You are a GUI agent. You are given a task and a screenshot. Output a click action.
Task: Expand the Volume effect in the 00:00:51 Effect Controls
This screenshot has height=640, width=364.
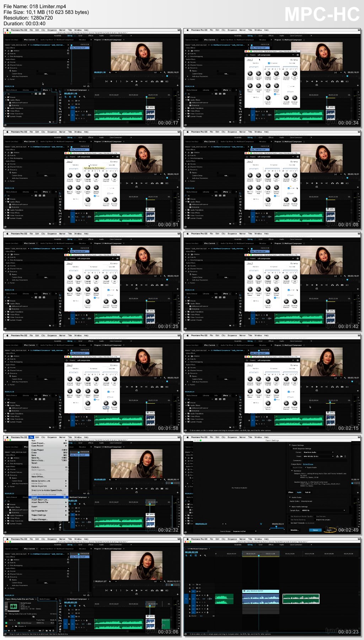point(5,164)
